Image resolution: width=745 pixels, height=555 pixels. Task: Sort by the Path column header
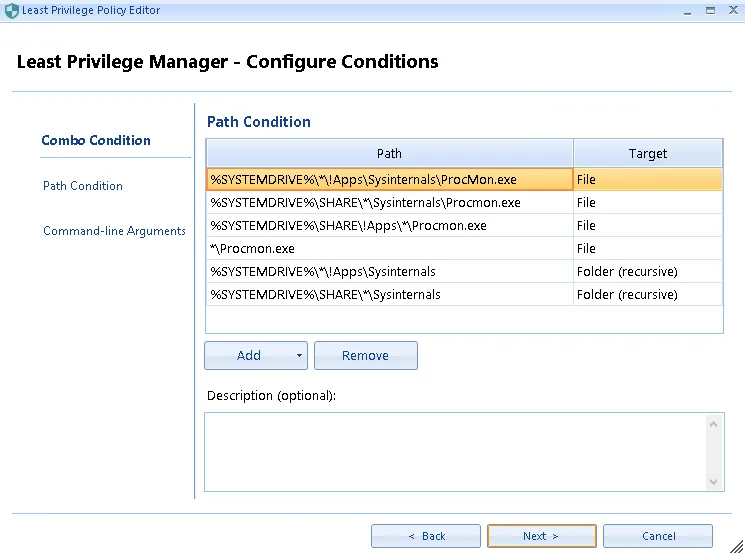(x=389, y=153)
